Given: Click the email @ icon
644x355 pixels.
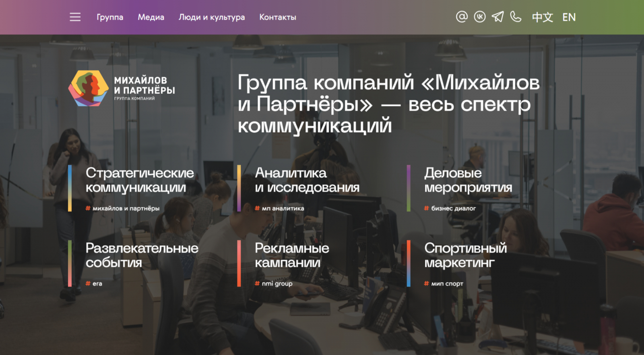Looking at the screenshot, I should pyautogui.click(x=462, y=17).
